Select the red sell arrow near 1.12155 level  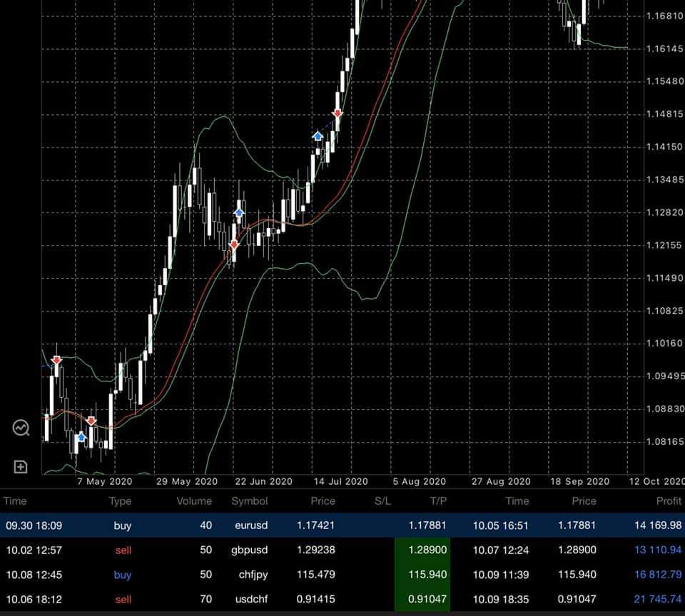[234, 245]
